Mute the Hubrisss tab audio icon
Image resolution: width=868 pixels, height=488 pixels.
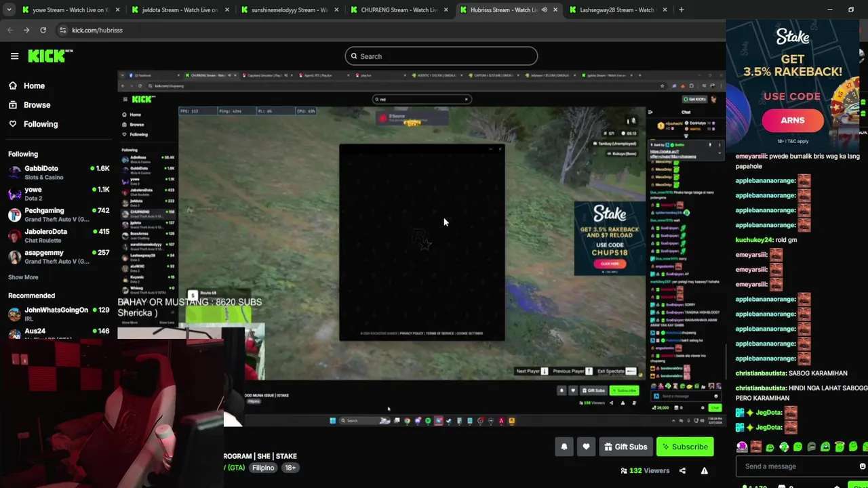point(544,9)
